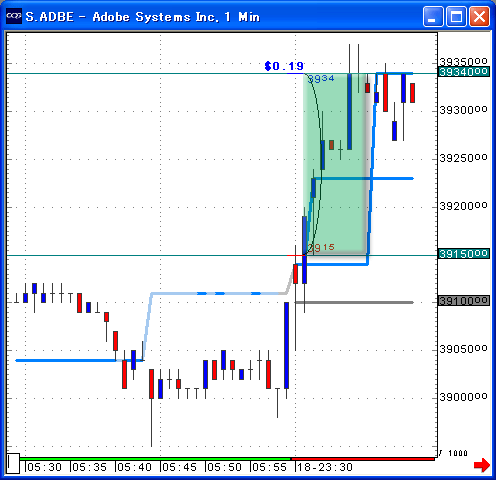Viewport: 496px width, 480px height.
Task: Click the gray horizontal line at 3910
Action: [x=354, y=303]
